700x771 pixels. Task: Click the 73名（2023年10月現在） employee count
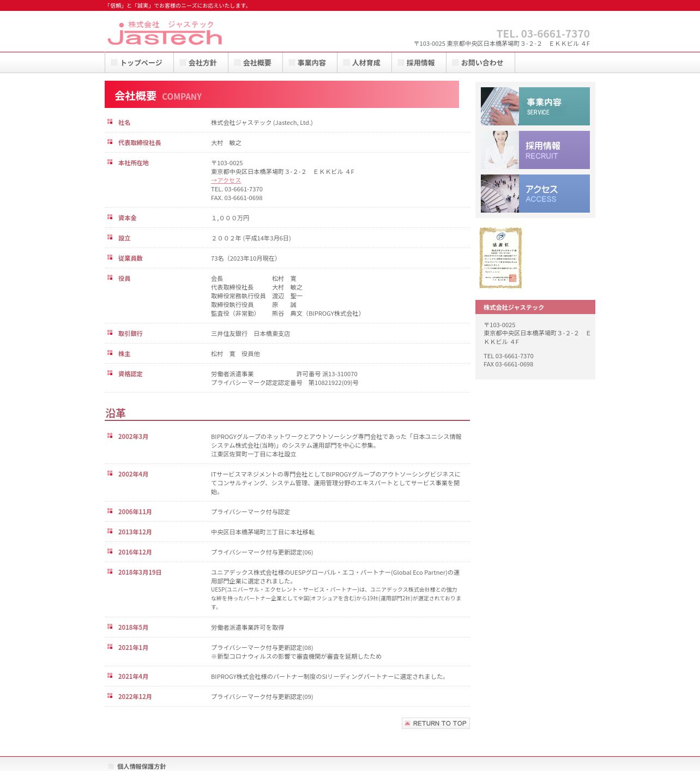click(x=245, y=258)
